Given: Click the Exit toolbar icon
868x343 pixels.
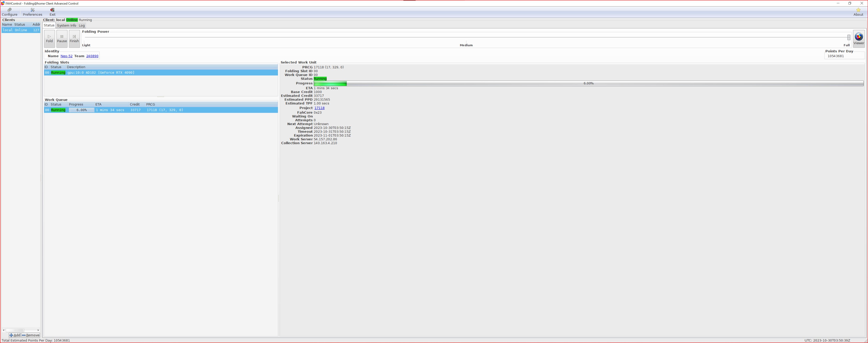Looking at the screenshot, I should click(52, 12).
